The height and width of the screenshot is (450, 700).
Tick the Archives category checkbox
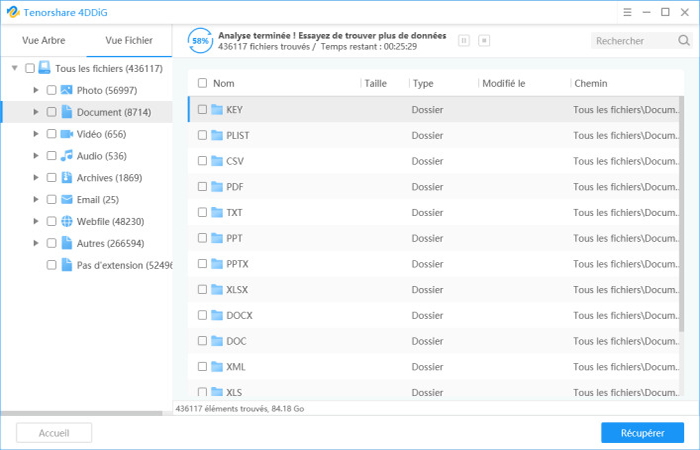[51, 178]
